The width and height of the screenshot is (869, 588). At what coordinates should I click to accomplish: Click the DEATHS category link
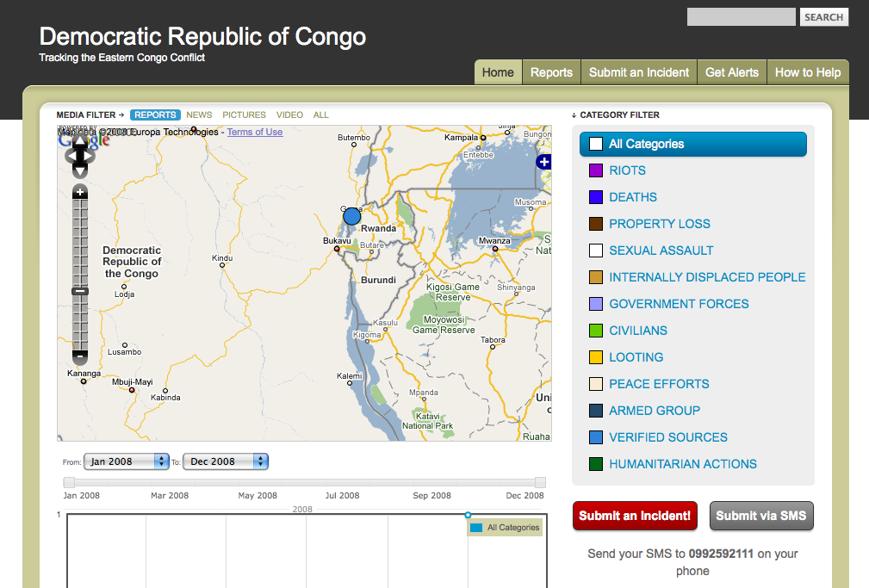pyautogui.click(x=633, y=197)
